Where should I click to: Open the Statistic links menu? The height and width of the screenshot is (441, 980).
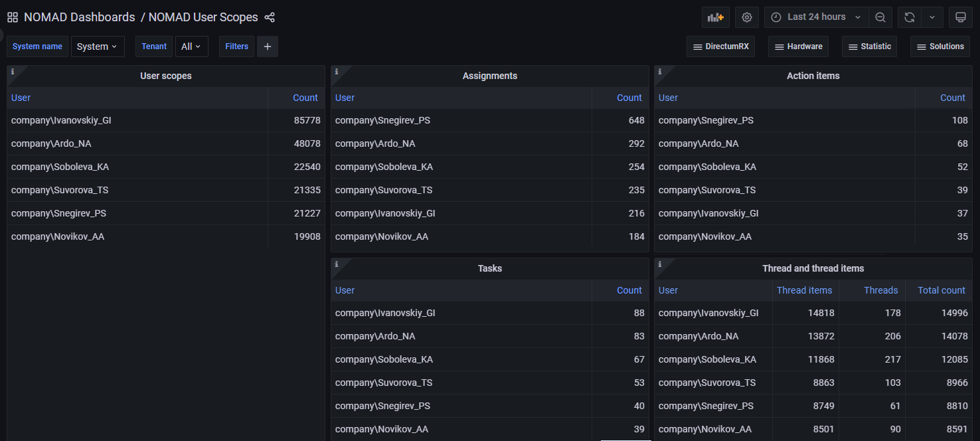[869, 46]
